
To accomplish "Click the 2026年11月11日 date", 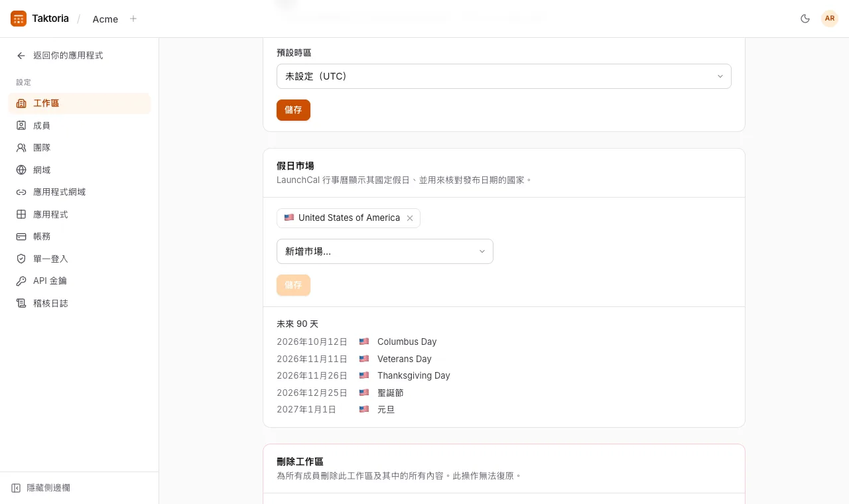I will coord(312,359).
